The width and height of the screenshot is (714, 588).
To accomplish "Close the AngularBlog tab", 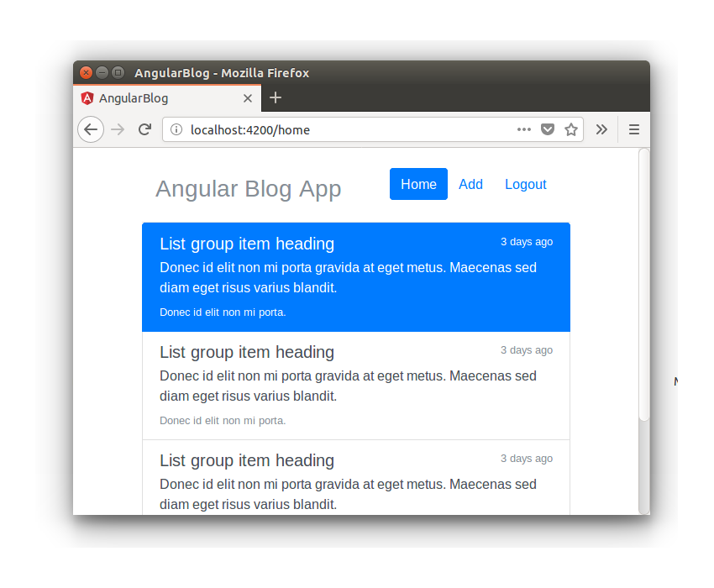I will pos(248,98).
